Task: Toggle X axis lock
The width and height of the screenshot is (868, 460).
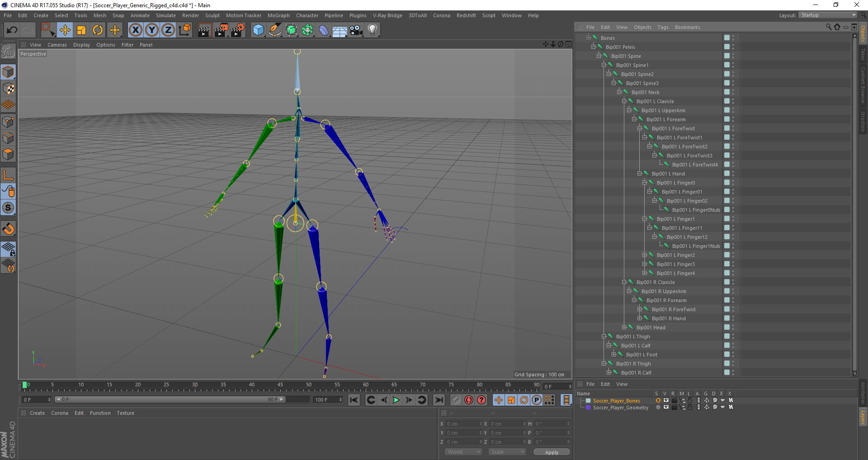Action: [x=135, y=30]
